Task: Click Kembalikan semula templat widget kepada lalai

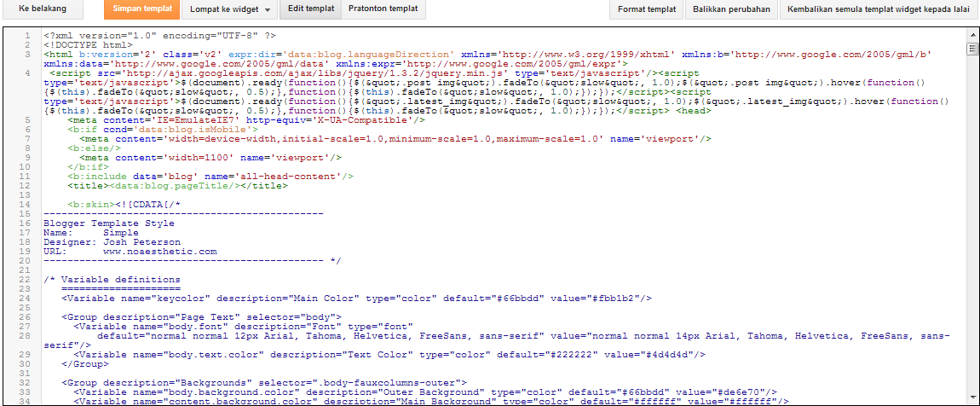Action: click(x=879, y=9)
